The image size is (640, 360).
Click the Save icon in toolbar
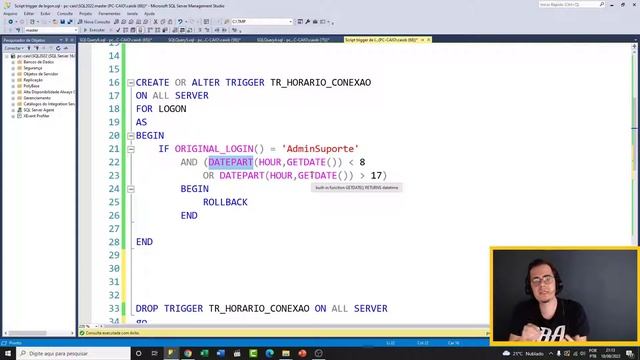(62, 22)
